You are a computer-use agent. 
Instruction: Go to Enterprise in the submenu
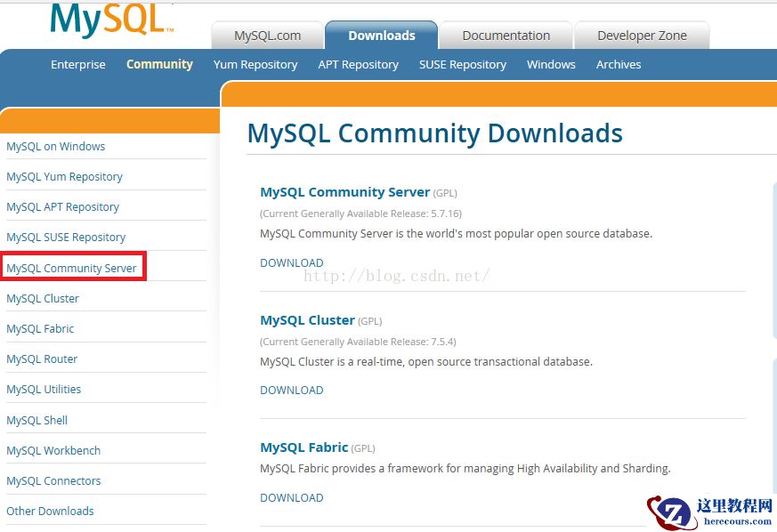78,64
